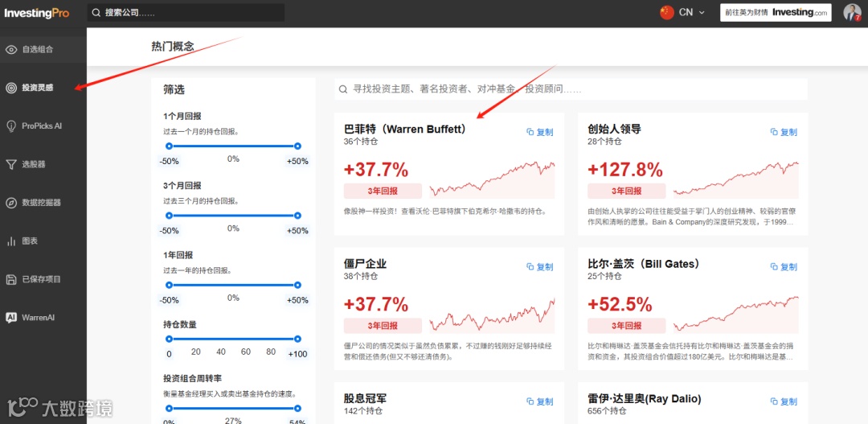This screenshot has height=424, width=868.
Task: Click the target icon for 投资灵感
Action: point(11,88)
